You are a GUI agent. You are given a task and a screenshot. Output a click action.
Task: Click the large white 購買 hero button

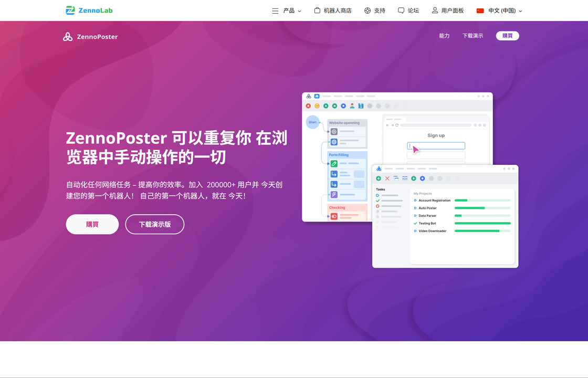92,224
